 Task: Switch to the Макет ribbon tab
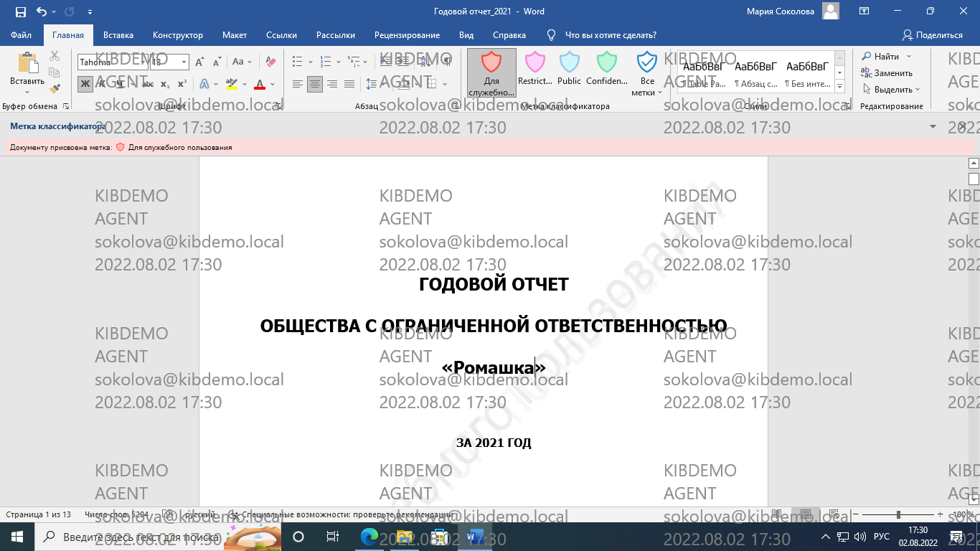click(235, 35)
